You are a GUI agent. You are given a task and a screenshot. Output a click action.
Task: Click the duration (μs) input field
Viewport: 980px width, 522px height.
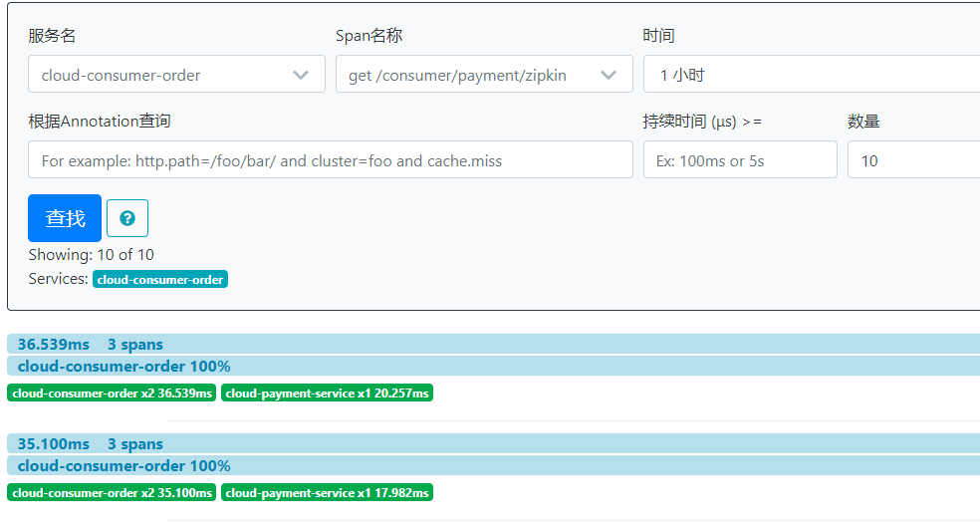click(x=740, y=160)
